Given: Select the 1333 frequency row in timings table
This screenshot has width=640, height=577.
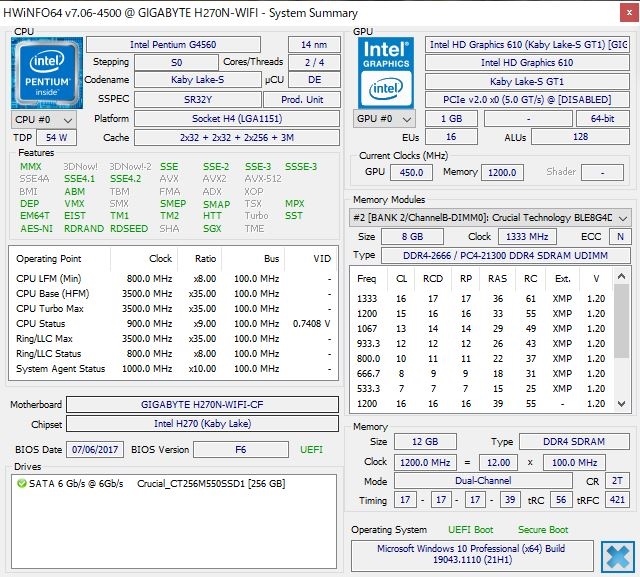Looking at the screenshot, I should click(x=481, y=299).
